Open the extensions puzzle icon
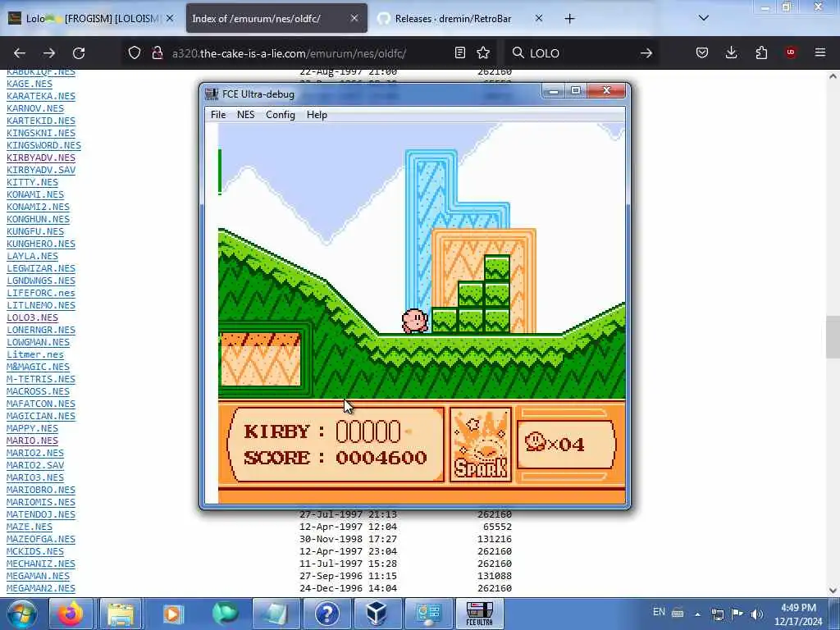The image size is (840, 630). (761, 52)
